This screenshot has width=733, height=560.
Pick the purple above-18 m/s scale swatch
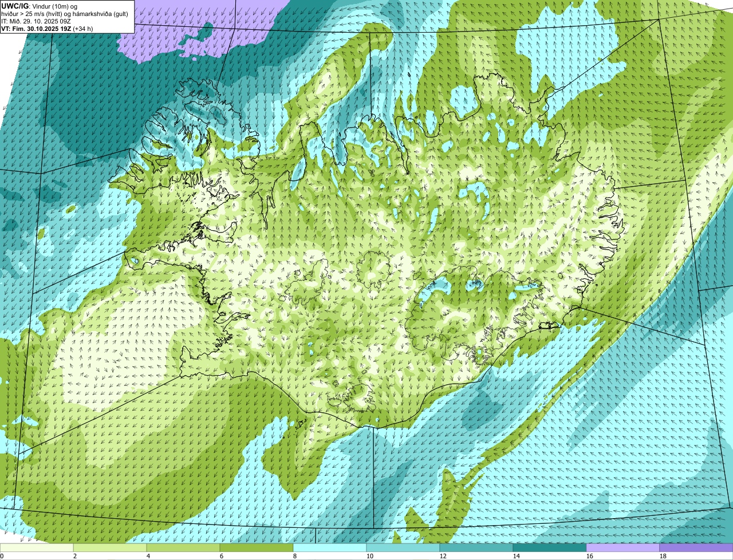pos(696,548)
